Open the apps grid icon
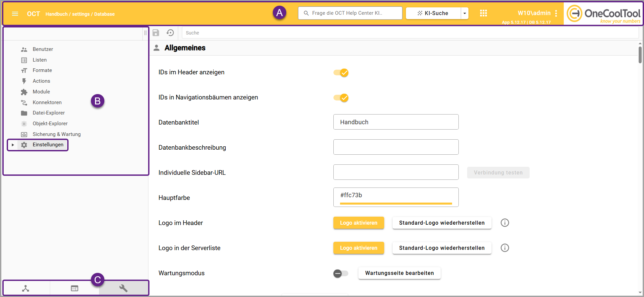This screenshot has height=297, width=644. [483, 13]
